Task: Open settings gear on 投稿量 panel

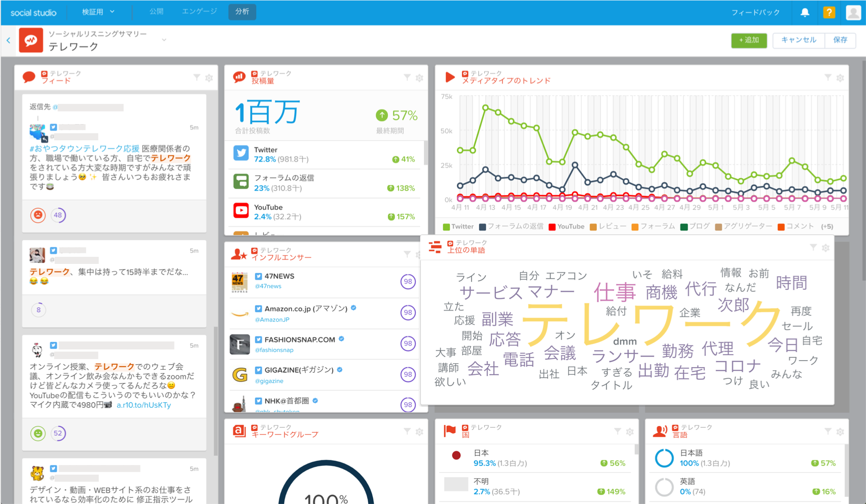Action: [419, 78]
